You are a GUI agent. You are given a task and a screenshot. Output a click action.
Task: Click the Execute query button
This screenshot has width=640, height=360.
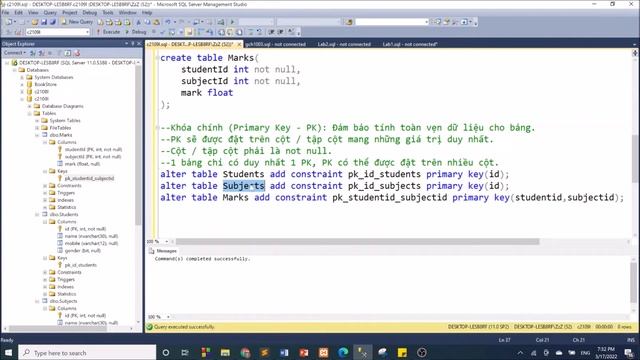point(108,32)
